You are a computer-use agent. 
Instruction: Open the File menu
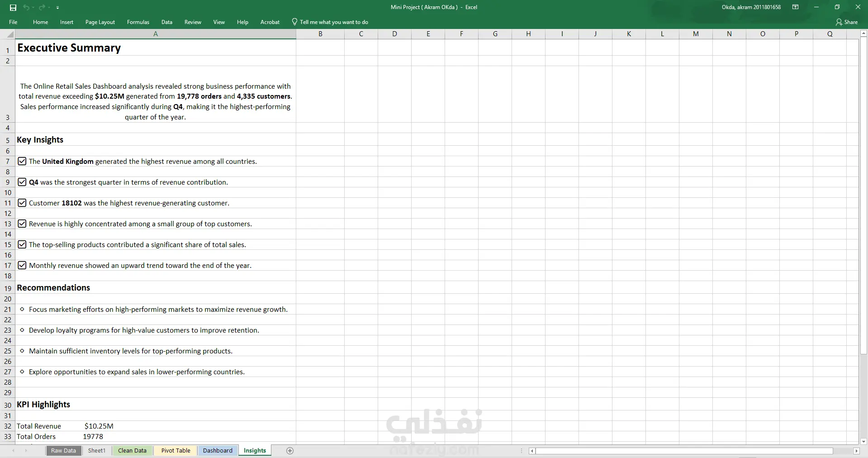click(13, 22)
